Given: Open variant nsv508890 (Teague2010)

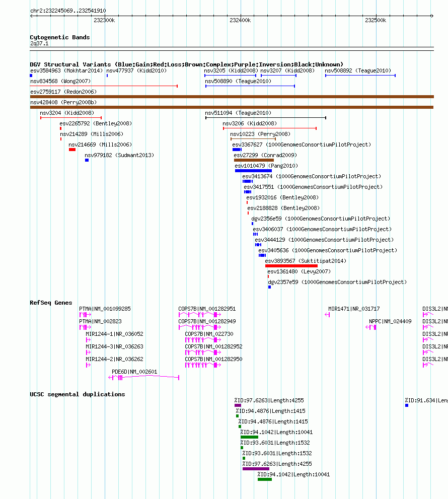Looking at the screenshot, I should [238, 81].
